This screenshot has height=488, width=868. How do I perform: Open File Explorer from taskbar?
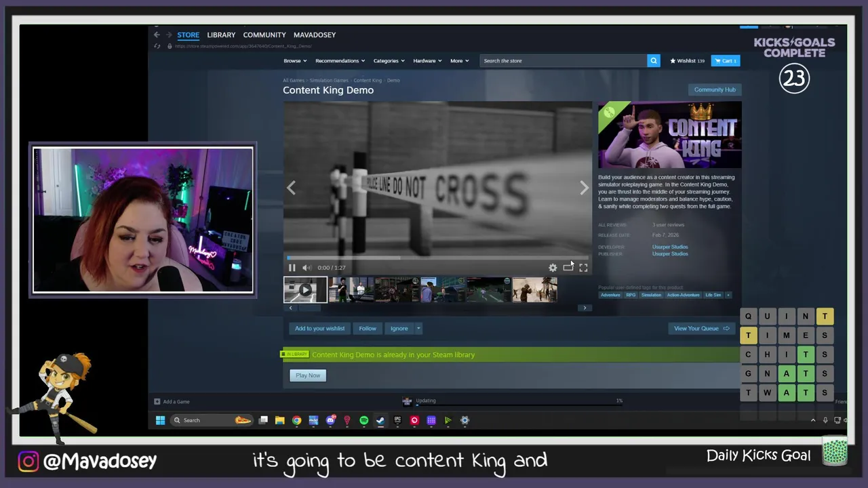click(279, 420)
